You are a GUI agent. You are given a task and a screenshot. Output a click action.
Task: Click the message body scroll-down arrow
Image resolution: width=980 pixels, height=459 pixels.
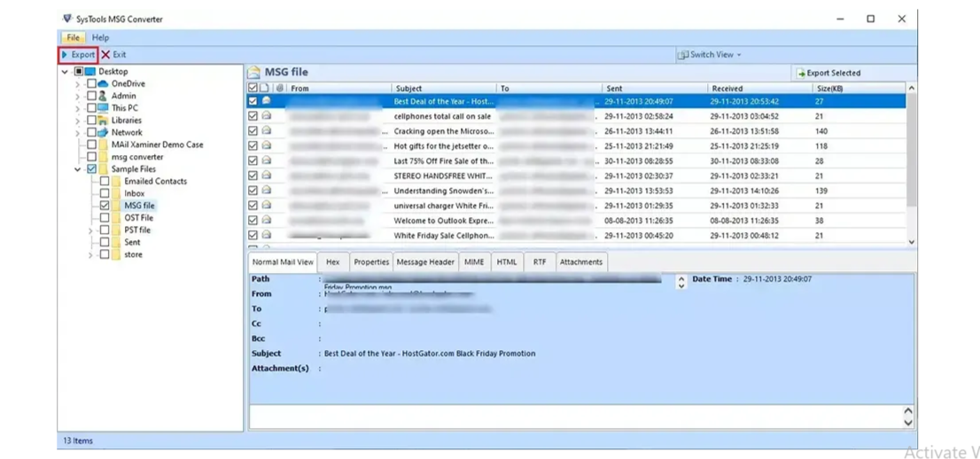[x=908, y=424]
